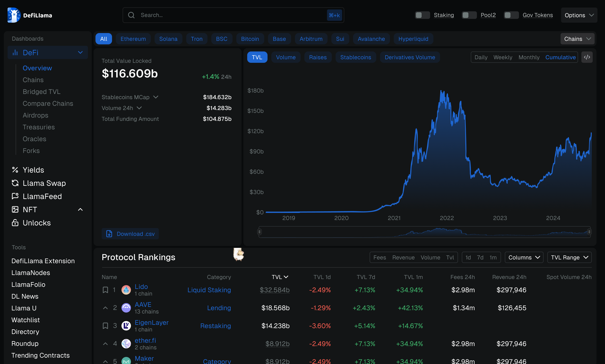The width and height of the screenshot is (605, 364).
Task: Expand the AAVE row
Action: 105,308
